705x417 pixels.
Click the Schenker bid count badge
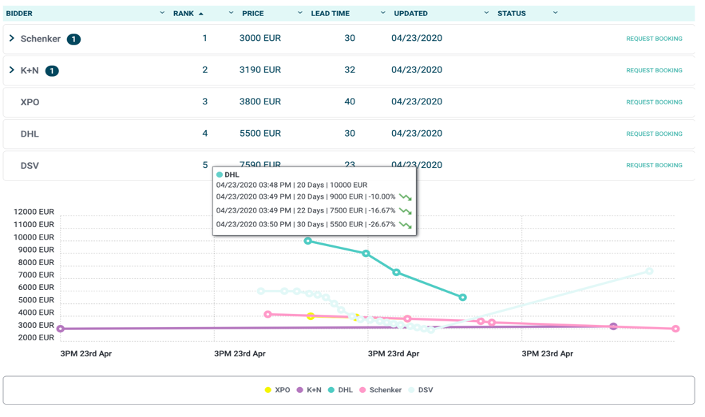[x=74, y=39]
